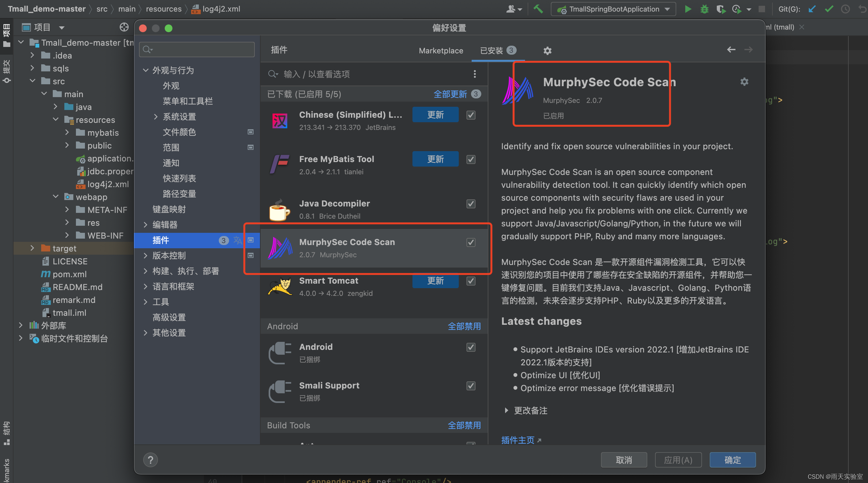The height and width of the screenshot is (483, 868).
Task: Select 菜单和工具栏 settings entry
Action: 187,101
